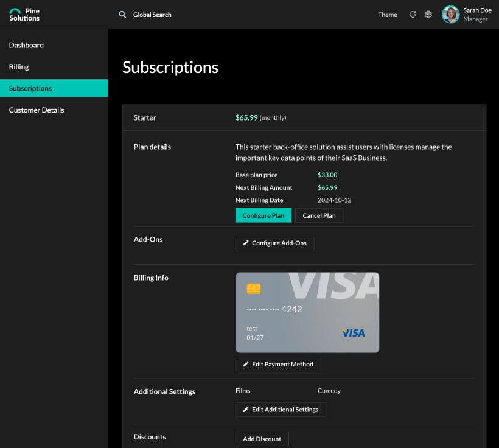The image size is (499, 448).
Task: Open the settings gear icon
Action: click(428, 15)
